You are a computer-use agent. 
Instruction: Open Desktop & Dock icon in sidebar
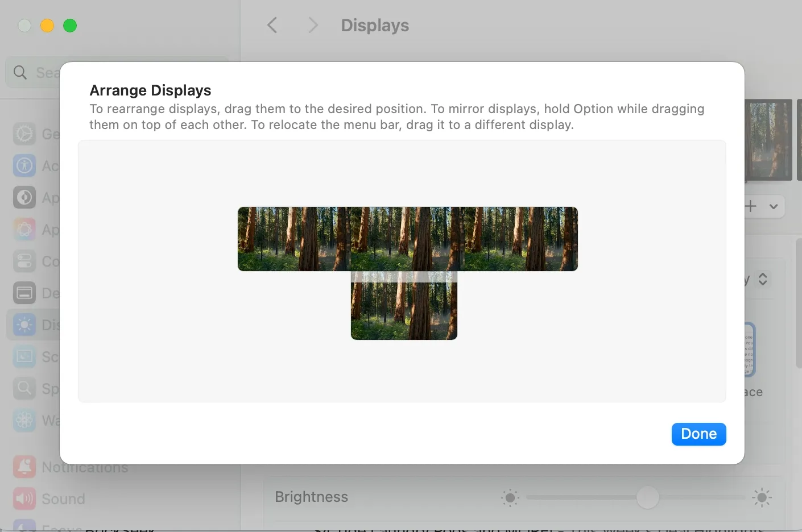pyautogui.click(x=24, y=293)
